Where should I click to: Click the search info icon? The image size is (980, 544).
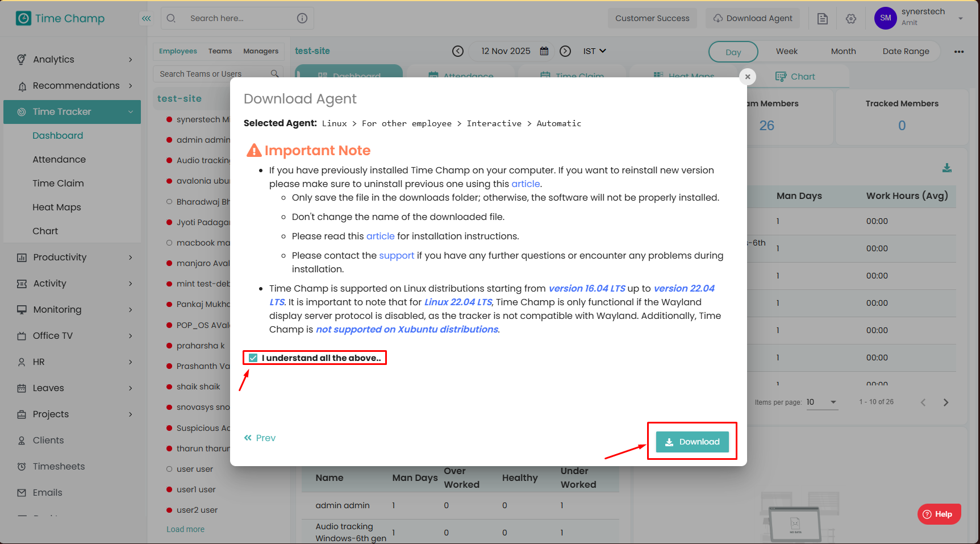302,18
